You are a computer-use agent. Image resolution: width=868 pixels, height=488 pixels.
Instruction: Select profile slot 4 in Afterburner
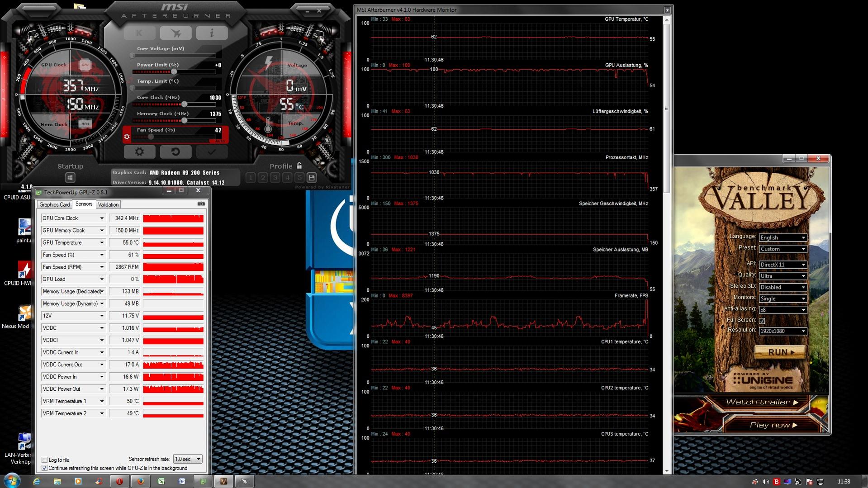click(287, 178)
